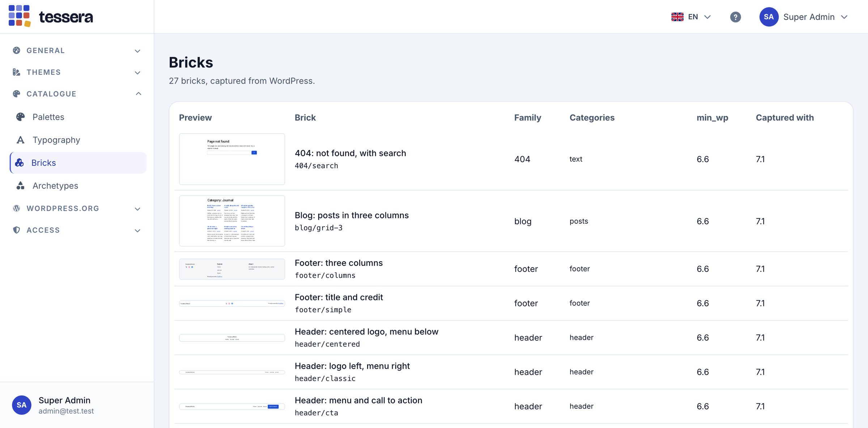Click the SA avatar in sidebar footer
The width and height of the screenshot is (868, 428).
[22, 405]
